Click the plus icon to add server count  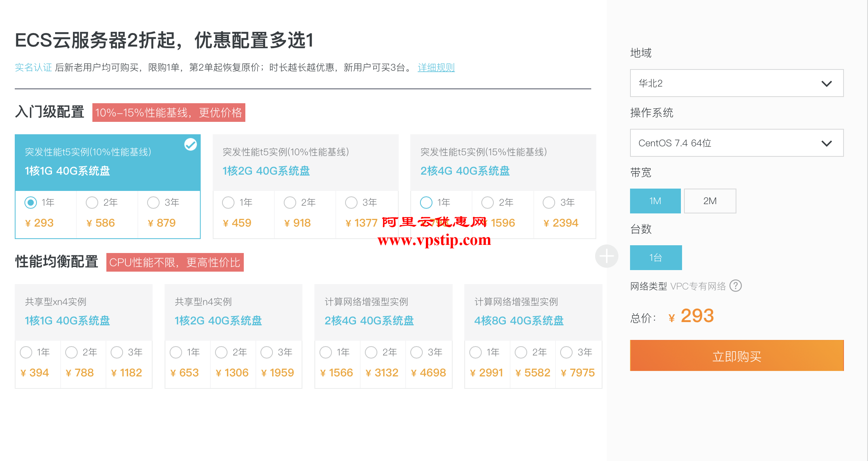click(x=606, y=256)
